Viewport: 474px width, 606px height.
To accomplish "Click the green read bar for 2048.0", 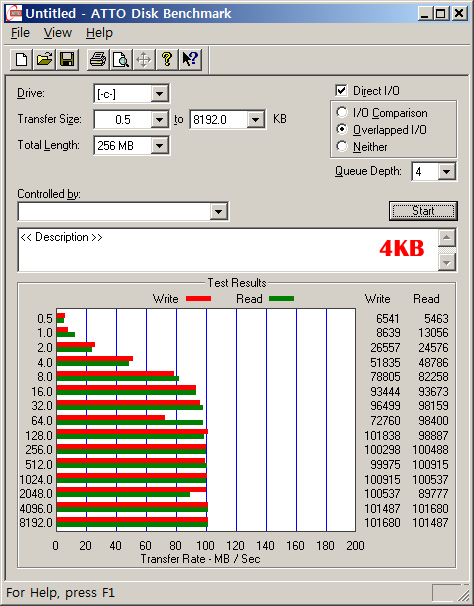I will [x=123, y=494].
